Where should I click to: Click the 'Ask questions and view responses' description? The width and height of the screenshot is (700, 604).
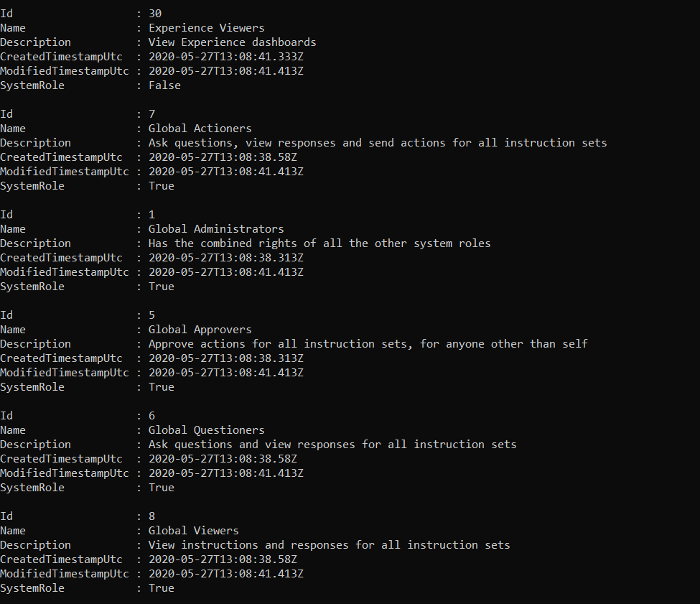[332, 445]
